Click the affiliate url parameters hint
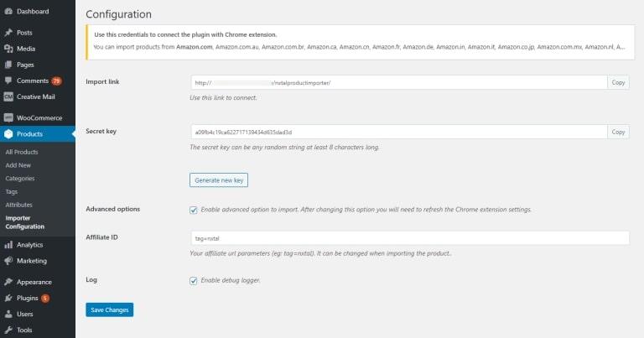This screenshot has height=338, width=644. pyautogui.click(x=321, y=253)
